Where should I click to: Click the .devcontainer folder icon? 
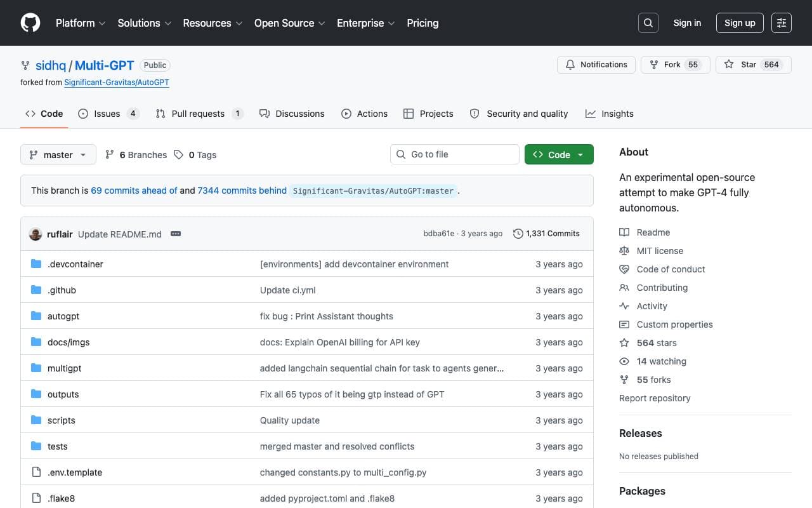[x=36, y=264]
